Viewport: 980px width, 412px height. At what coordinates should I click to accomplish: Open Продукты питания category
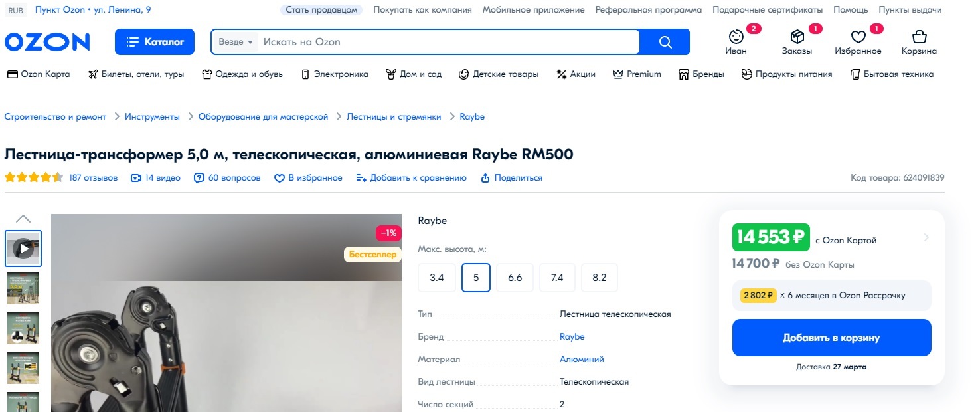click(787, 74)
